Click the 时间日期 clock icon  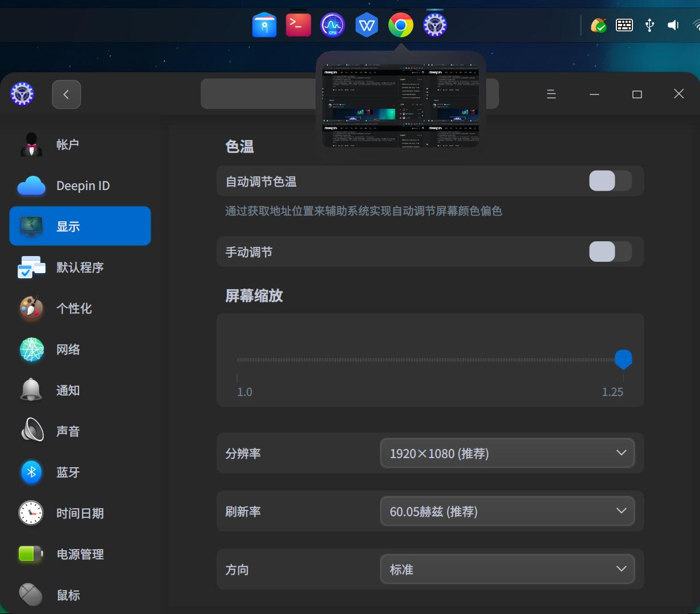(x=31, y=513)
